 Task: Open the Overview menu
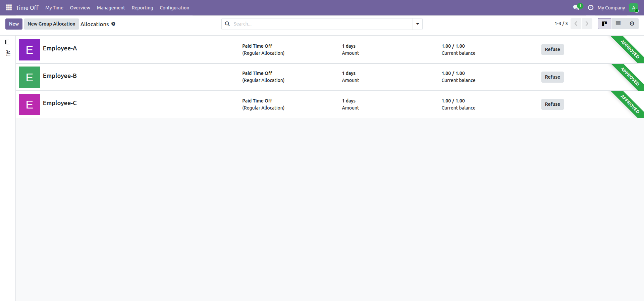(x=80, y=8)
